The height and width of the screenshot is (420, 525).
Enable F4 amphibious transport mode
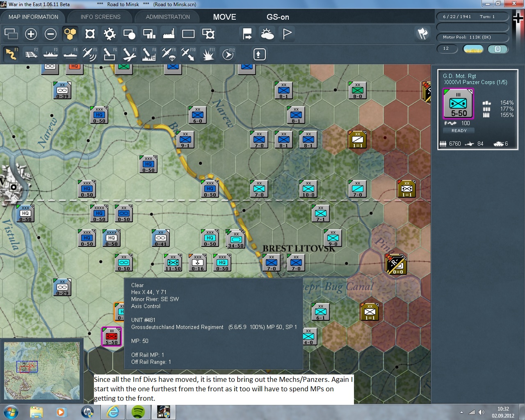coord(70,54)
